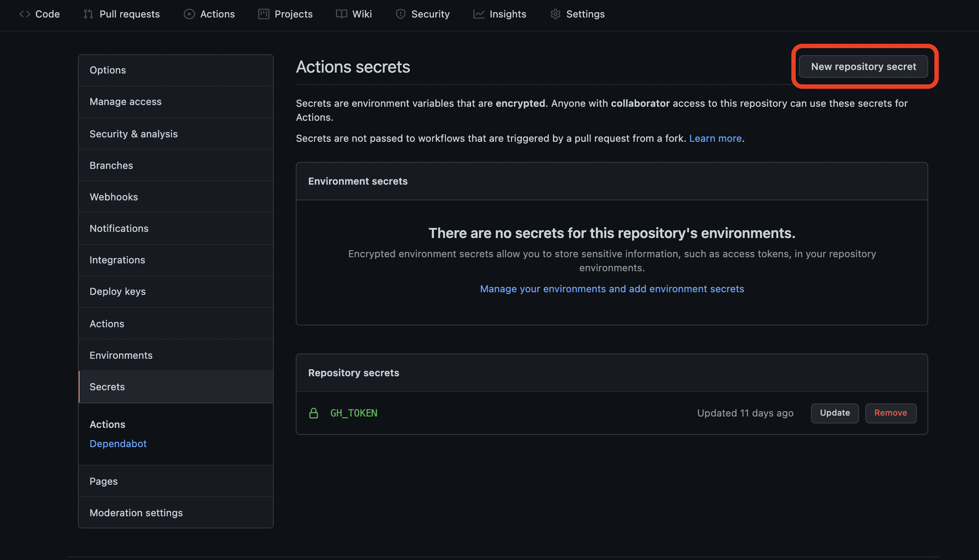Open the Learn more link

coord(715,138)
